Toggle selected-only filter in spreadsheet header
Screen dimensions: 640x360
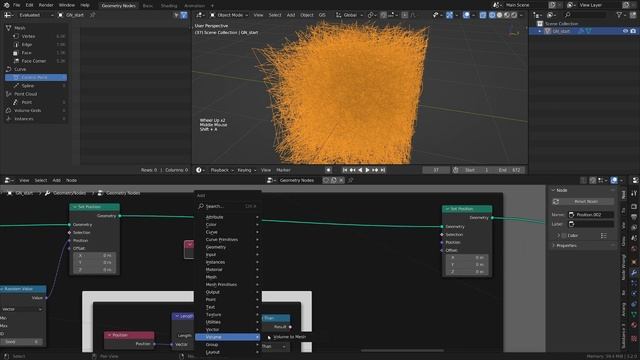[176, 15]
